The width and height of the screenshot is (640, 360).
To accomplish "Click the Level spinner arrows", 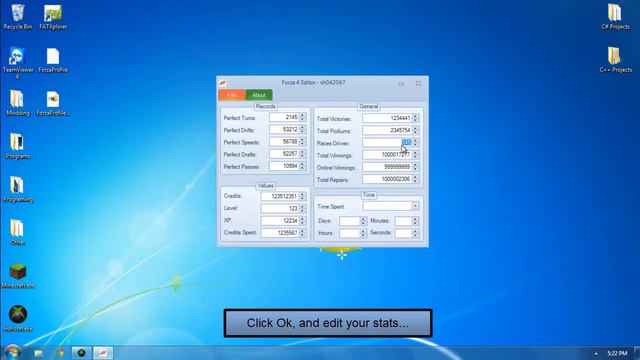I will pyautogui.click(x=302, y=209).
